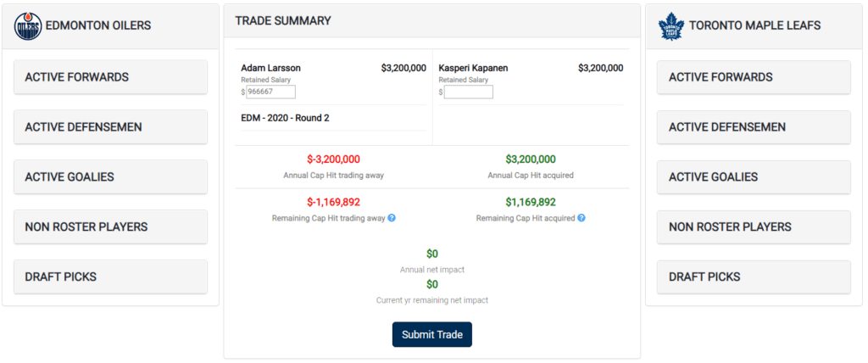Expand Maple Leafs Active Defensemen section
This screenshot has height=363, width=868.
[754, 127]
